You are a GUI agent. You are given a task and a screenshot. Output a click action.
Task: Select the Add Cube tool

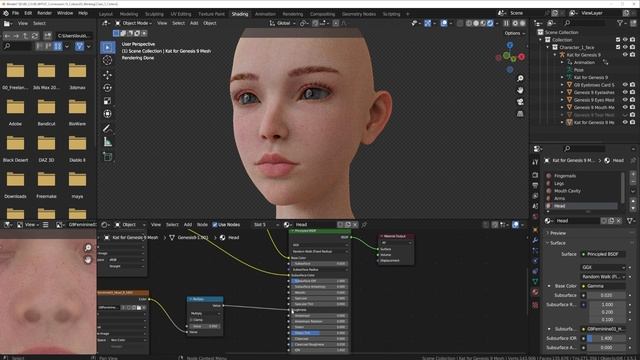click(107, 157)
